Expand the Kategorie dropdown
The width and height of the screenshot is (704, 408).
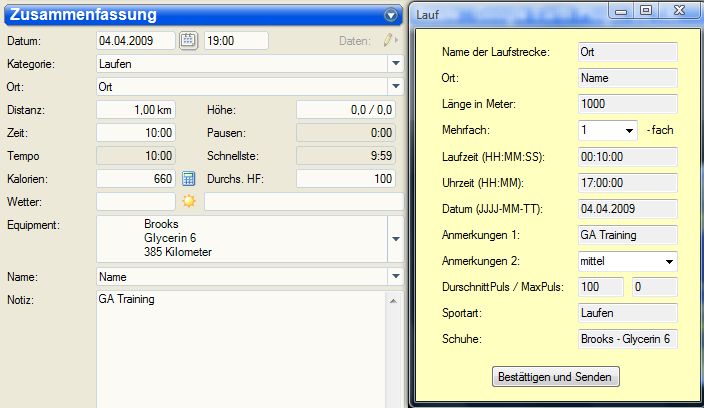[x=396, y=64]
